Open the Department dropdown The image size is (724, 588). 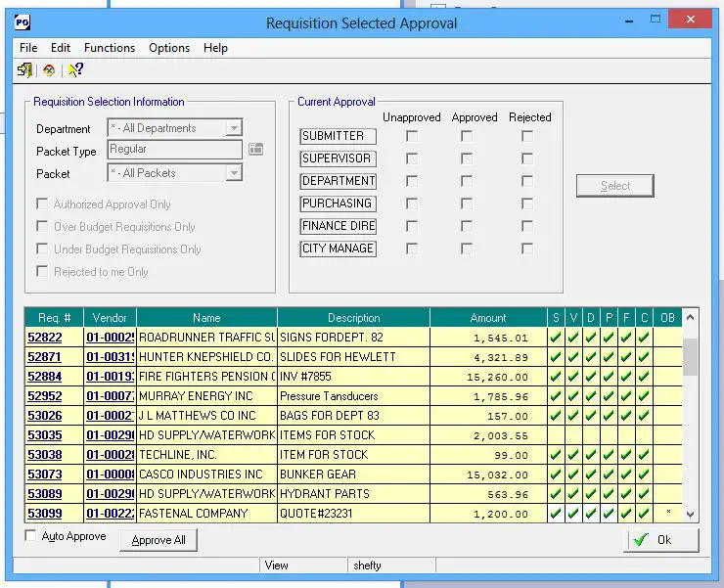pyautogui.click(x=234, y=127)
